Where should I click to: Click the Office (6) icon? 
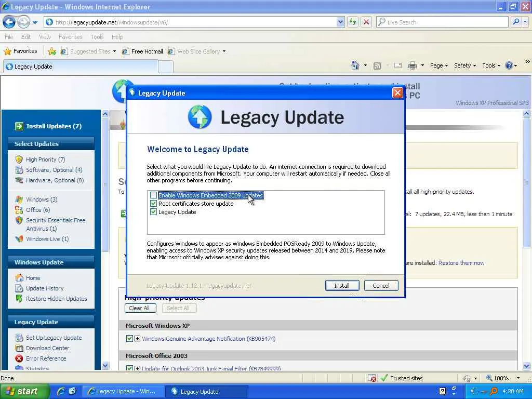coord(19,210)
